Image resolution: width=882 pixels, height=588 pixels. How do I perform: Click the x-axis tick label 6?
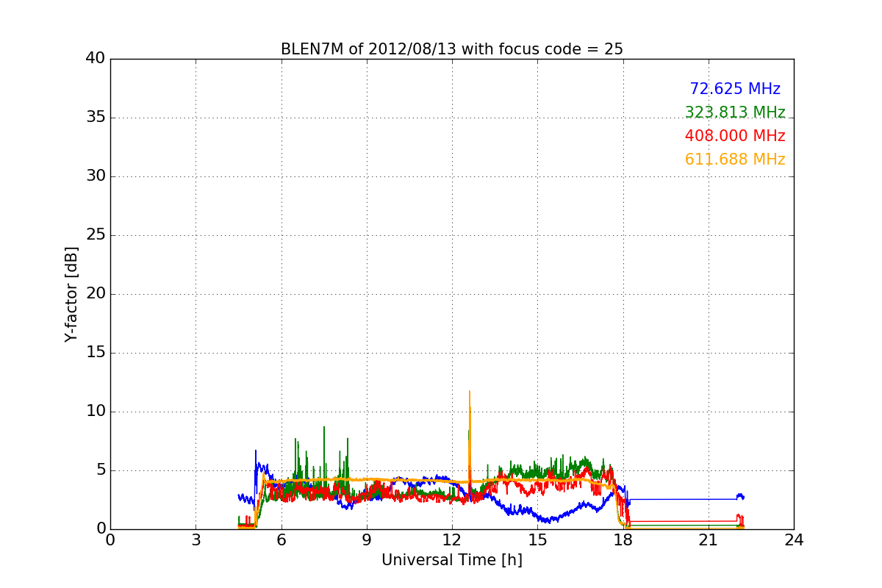(281, 540)
